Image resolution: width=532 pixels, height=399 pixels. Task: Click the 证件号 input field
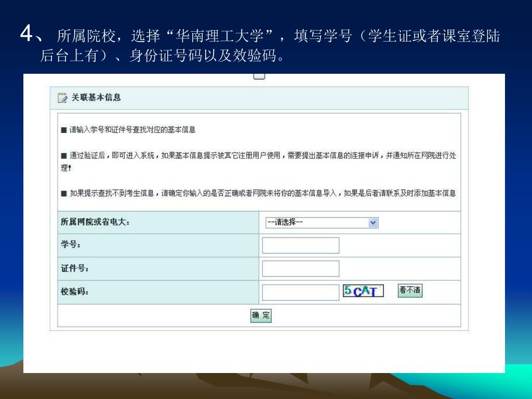301,269
